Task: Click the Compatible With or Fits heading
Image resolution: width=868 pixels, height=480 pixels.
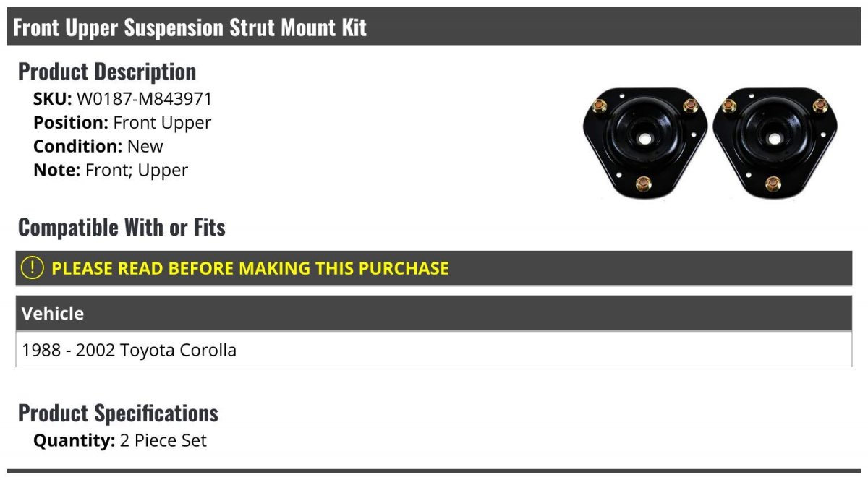Action: pos(122,227)
